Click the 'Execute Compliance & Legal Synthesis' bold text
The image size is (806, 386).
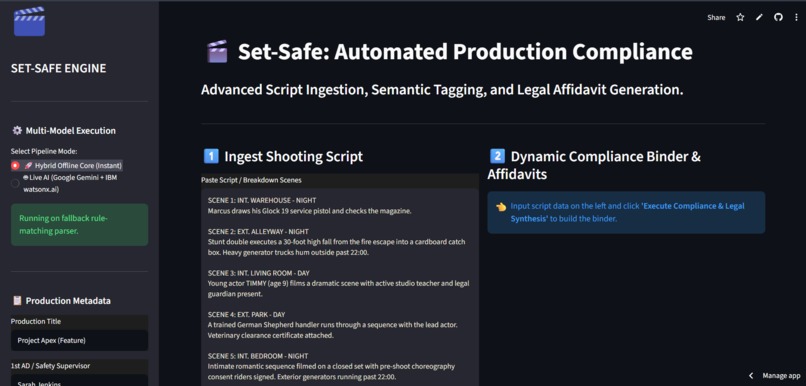click(x=628, y=212)
